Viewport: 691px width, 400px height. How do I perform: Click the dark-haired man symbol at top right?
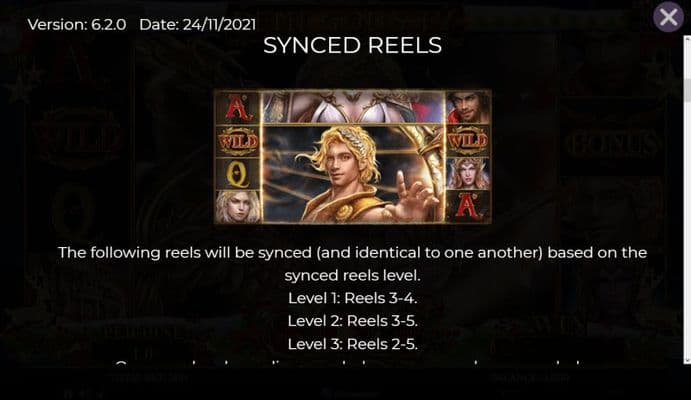468,108
